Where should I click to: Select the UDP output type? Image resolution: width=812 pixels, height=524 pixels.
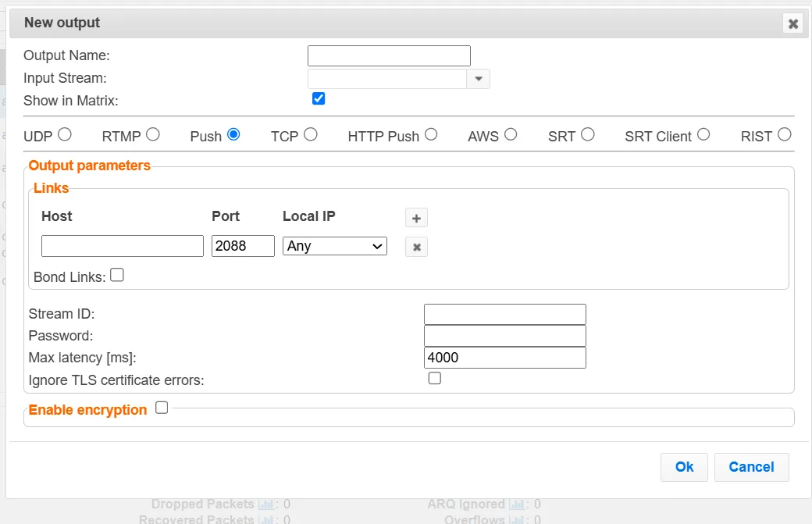pyautogui.click(x=64, y=134)
